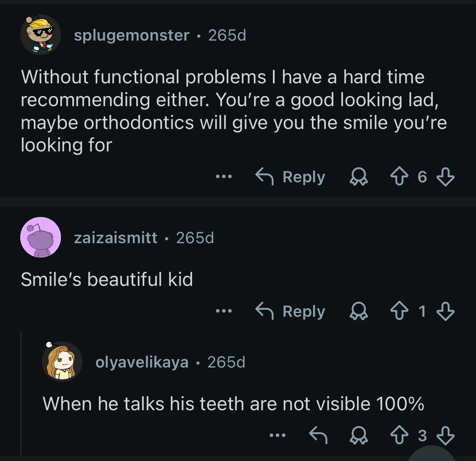Downvote splugemonster's comment
The height and width of the screenshot is (461, 476).
(445, 177)
